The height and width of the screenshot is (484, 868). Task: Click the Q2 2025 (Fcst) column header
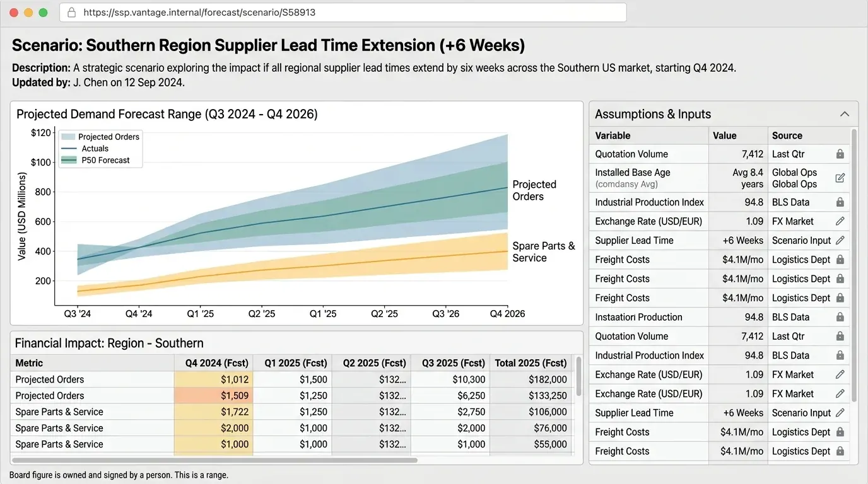point(372,363)
